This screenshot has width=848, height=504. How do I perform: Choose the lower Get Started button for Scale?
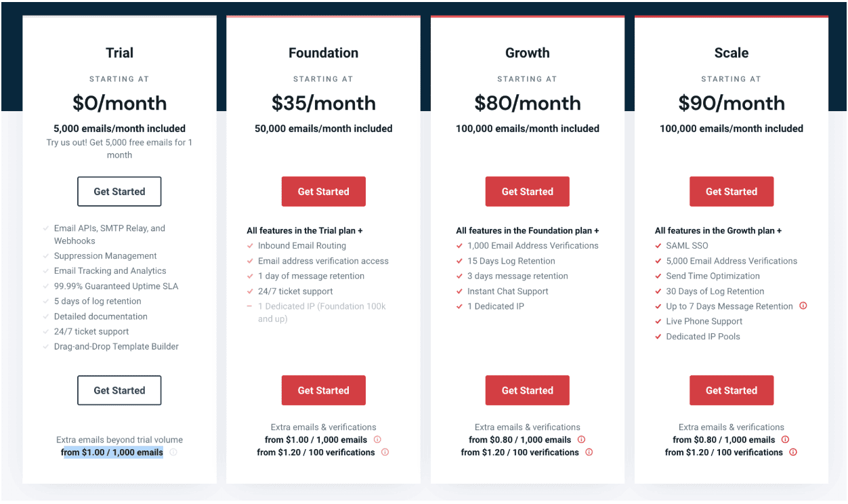[732, 390]
